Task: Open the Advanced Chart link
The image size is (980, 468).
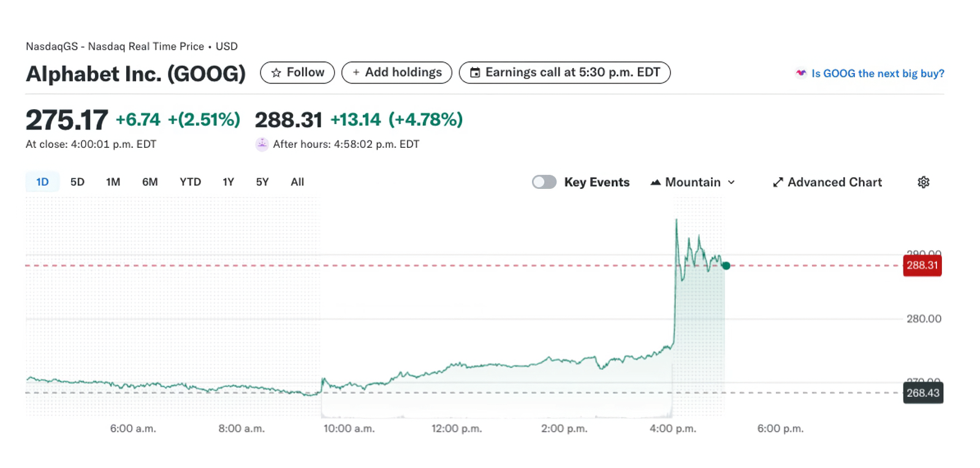Action: 827,182
